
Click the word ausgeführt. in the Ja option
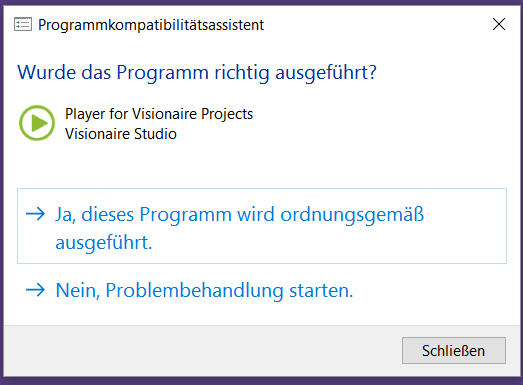(104, 242)
